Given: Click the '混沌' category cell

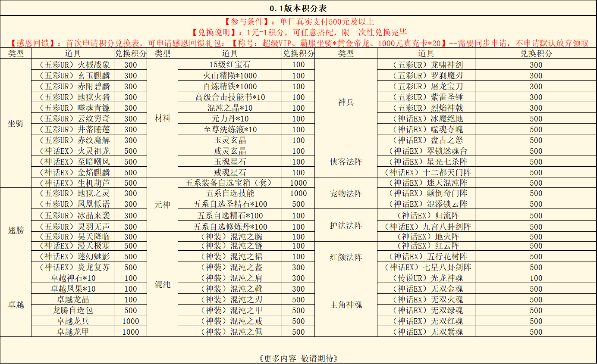Looking at the screenshot, I should click(163, 284).
